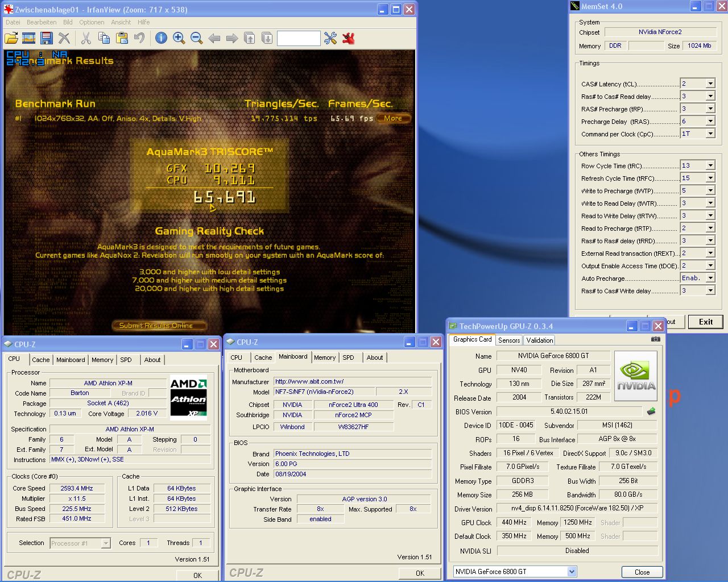Open the Precharge Delay (tRAS) dropdown

click(710, 121)
